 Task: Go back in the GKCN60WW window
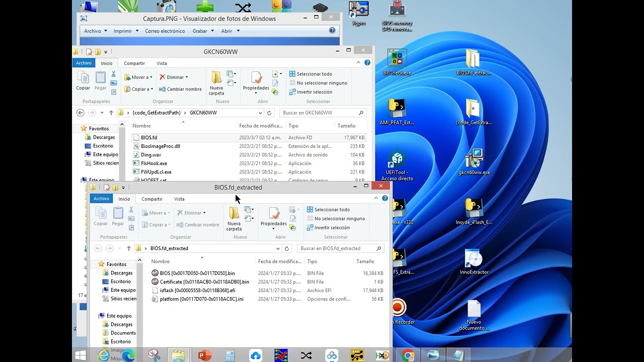tap(80, 113)
